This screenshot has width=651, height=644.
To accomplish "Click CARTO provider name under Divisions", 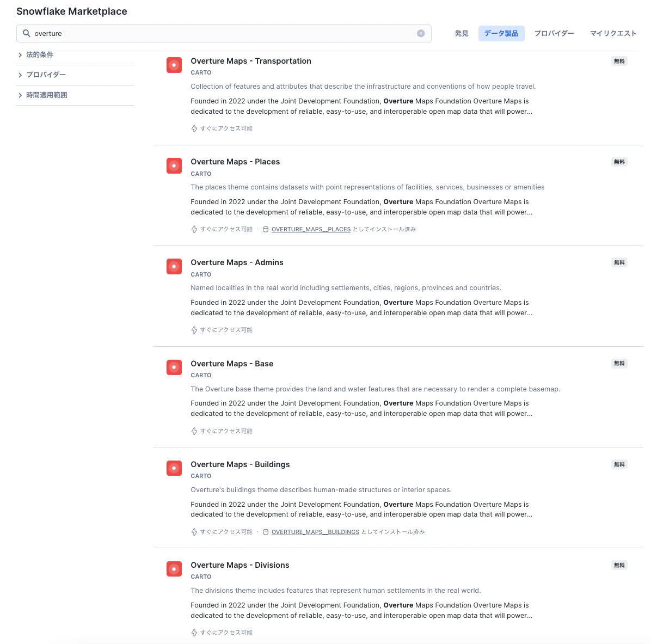I will 201,576.
